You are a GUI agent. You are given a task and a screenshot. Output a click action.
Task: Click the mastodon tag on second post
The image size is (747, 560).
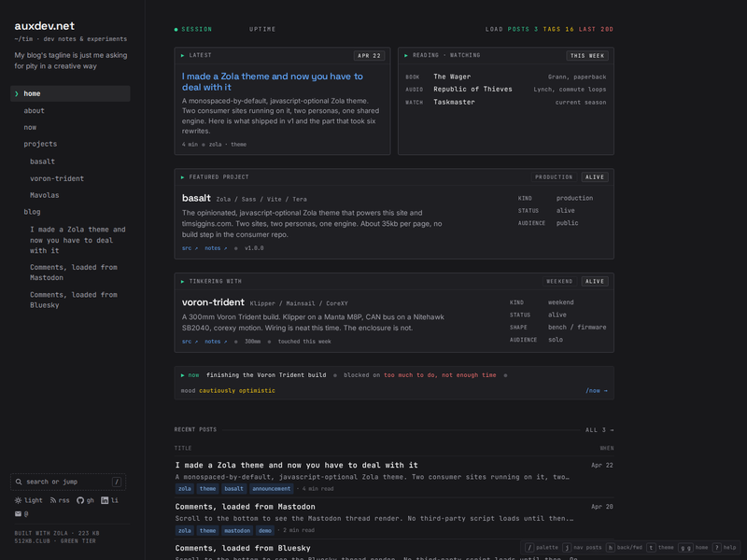pos(237,530)
